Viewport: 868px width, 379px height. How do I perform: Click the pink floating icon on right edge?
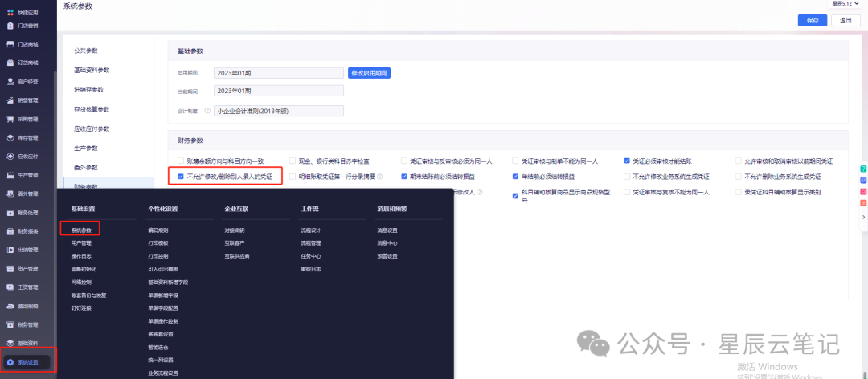[x=863, y=192]
